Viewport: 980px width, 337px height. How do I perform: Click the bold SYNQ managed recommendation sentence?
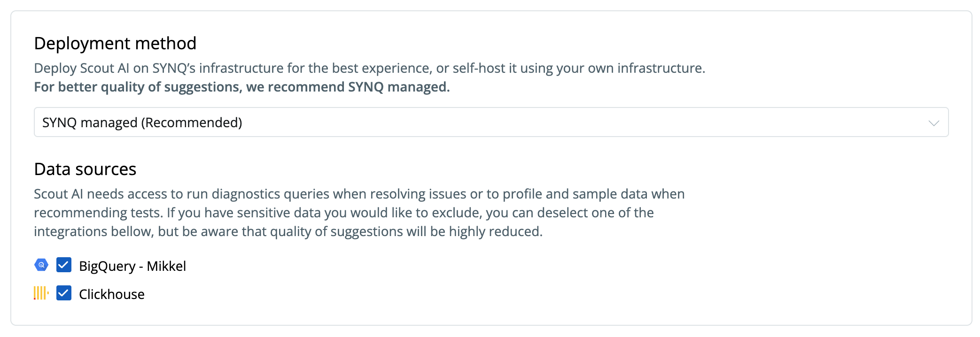(x=241, y=87)
